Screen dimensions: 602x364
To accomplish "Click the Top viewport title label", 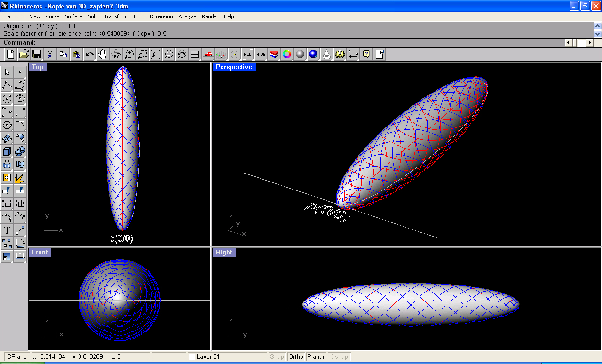I will (x=38, y=67).
